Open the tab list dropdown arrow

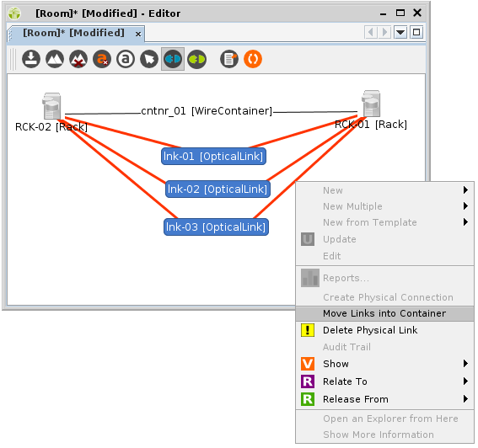coord(400,32)
